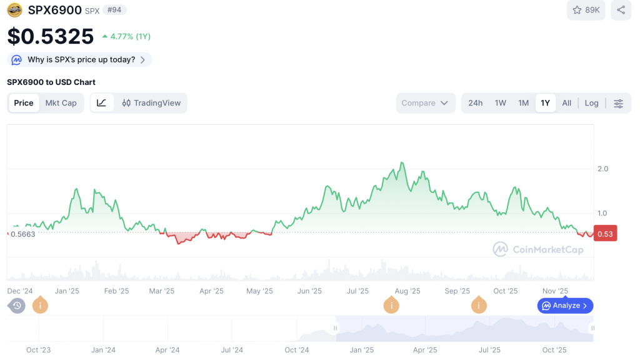Expand the Compare dropdown

425,103
